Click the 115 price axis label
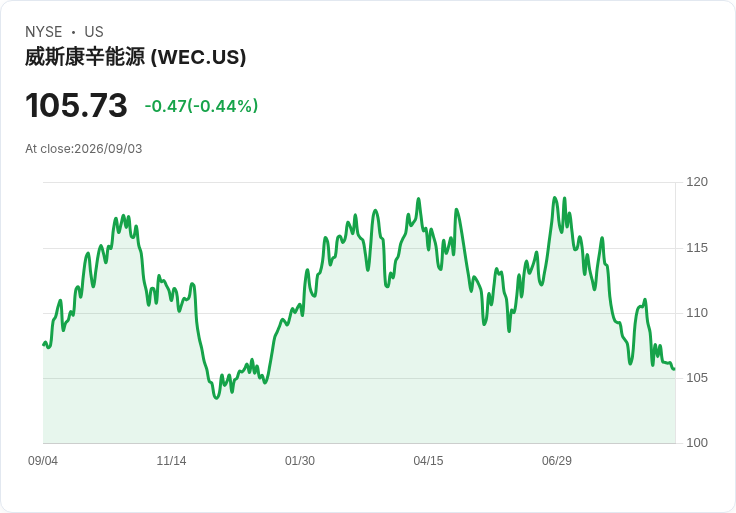Viewport: 736px width, 513px height. click(x=697, y=248)
